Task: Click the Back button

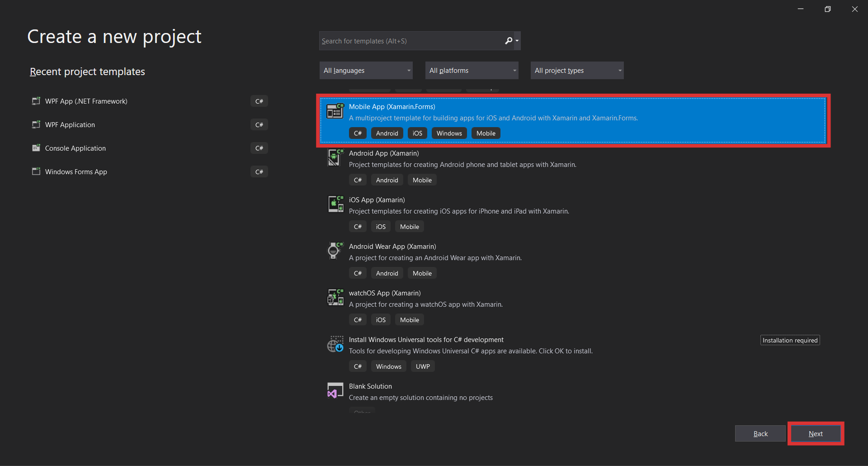Action: 760,433
